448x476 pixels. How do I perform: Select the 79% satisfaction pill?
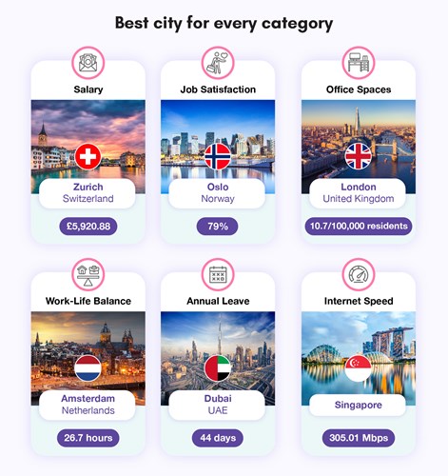pyautogui.click(x=218, y=227)
